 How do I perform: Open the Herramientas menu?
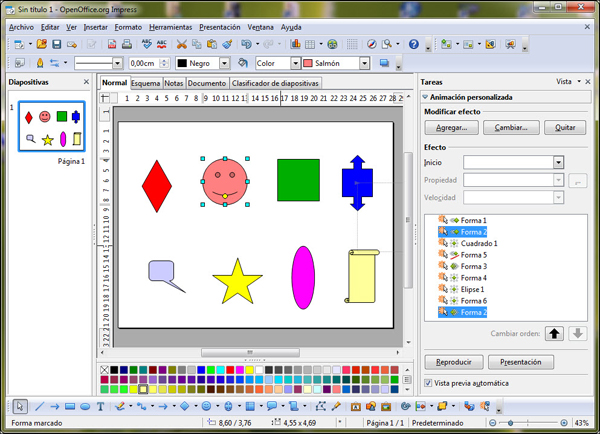[x=171, y=27]
